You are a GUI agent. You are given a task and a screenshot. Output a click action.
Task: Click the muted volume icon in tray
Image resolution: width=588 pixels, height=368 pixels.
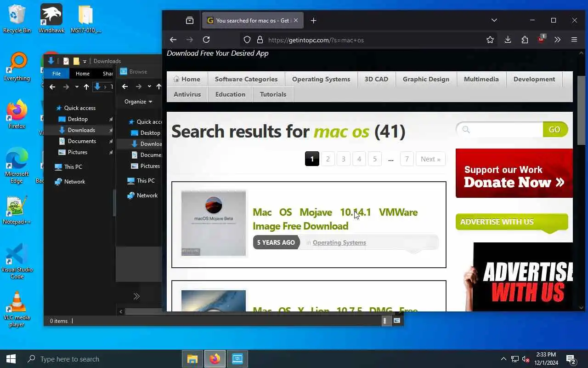coord(526,359)
